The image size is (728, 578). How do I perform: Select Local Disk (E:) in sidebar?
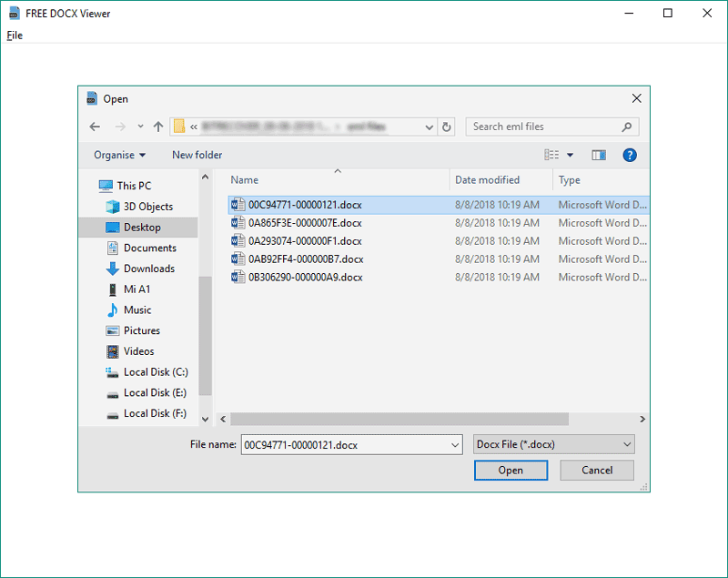(147, 392)
